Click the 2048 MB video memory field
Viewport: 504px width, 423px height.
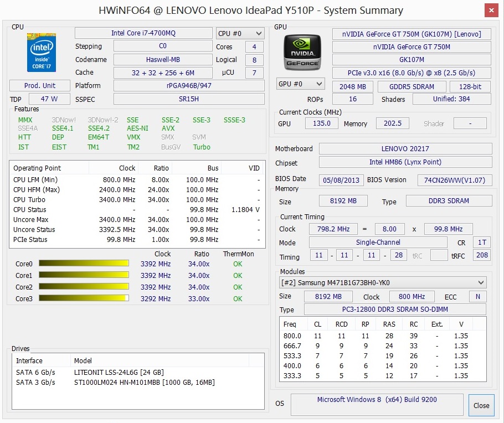tap(353, 86)
